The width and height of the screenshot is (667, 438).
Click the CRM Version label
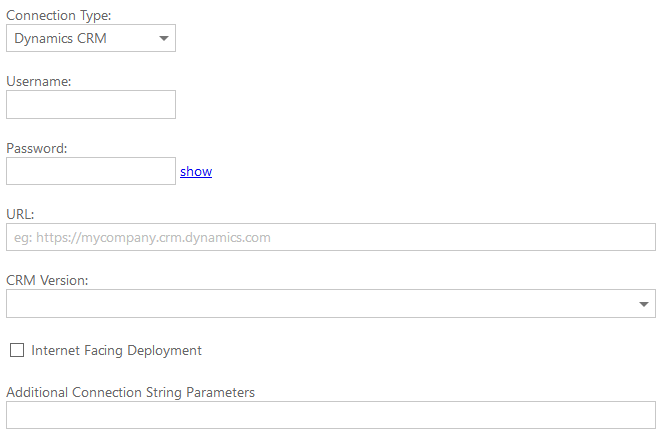[x=47, y=281]
